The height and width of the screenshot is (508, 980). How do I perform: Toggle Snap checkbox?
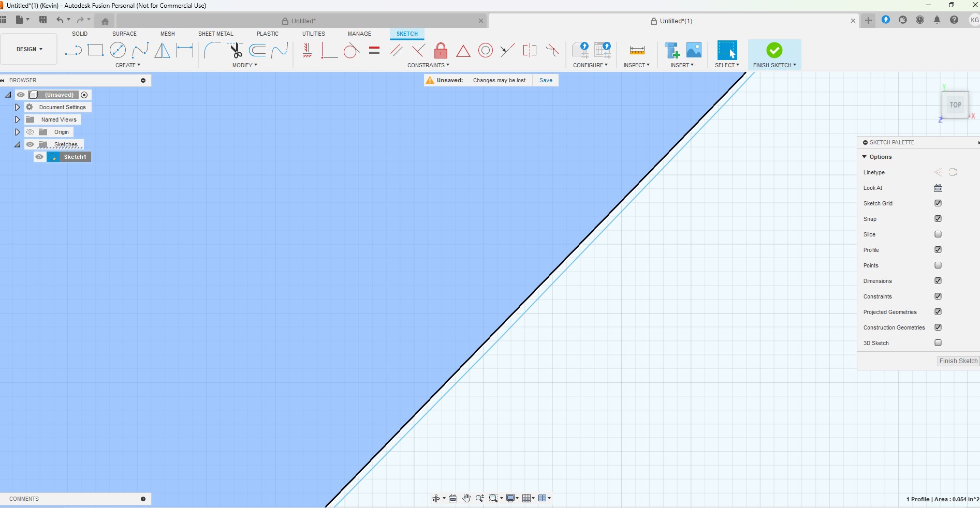coord(938,219)
